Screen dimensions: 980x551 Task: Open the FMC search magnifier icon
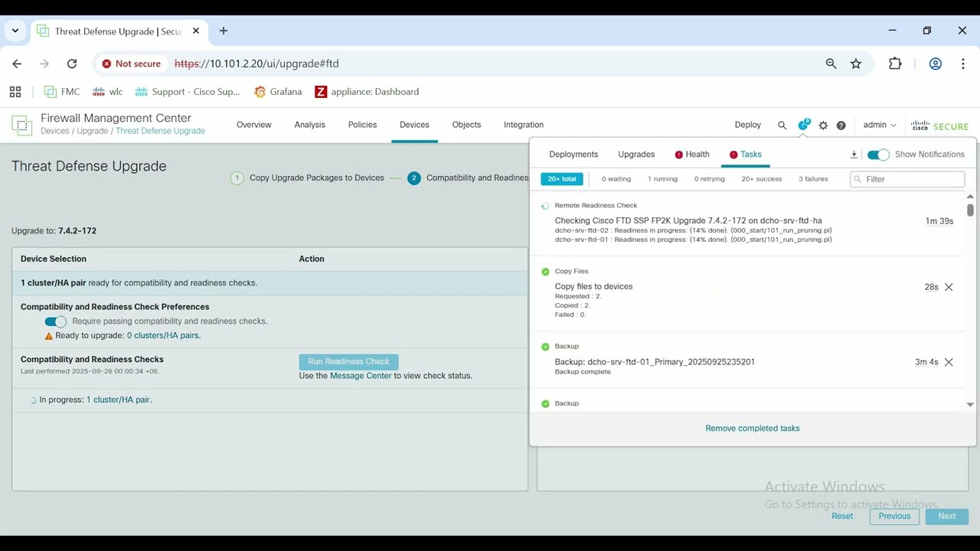(782, 126)
